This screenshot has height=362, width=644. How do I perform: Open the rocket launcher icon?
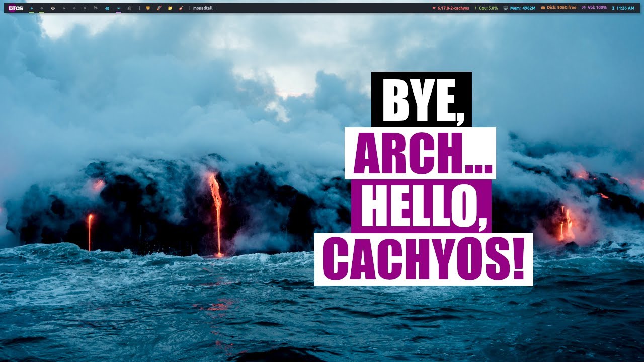158,8
